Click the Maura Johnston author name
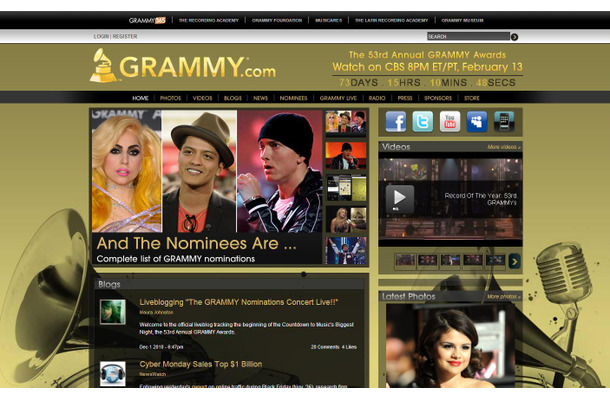The height and width of the screenshot is (400, 610). [x=156, y=312]
